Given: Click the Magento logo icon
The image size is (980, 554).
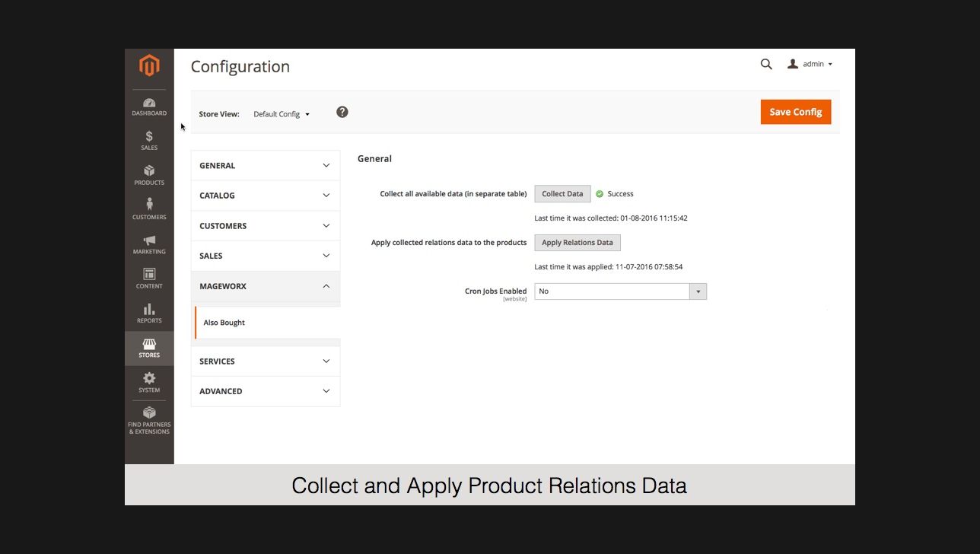Looking at the screenshot, I should point(149,66).
